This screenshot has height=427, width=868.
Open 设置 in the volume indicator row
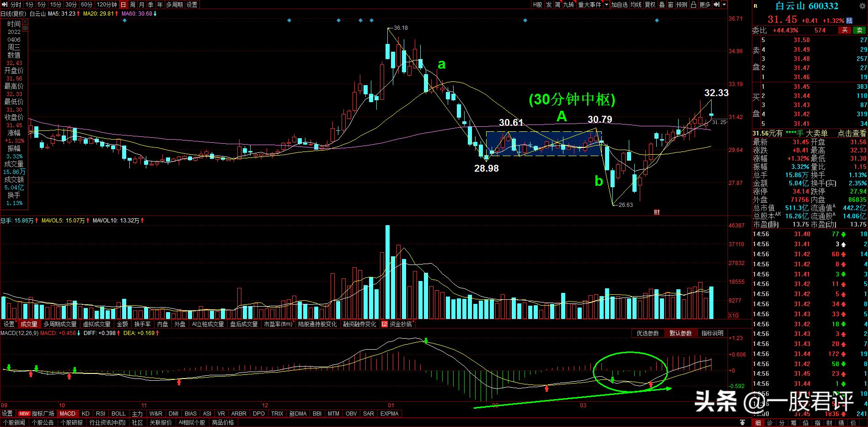click(9, 324)
